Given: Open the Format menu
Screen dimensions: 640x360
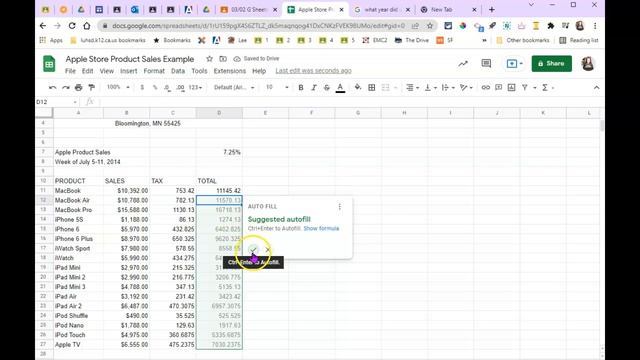Looking at the screenshot, I should tap(154, 71).
